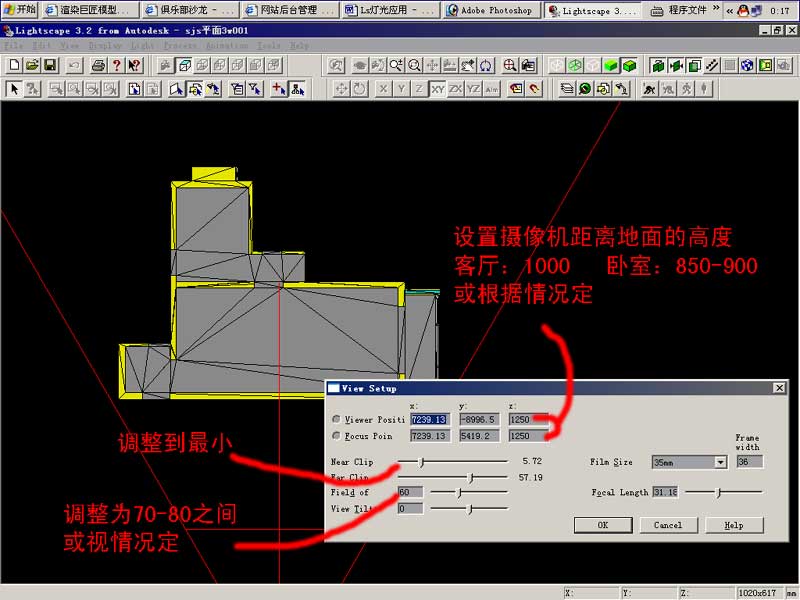Toggle the Z axis constraint button
The width and height of the screenshot is (800, 600).
point(419,89)
